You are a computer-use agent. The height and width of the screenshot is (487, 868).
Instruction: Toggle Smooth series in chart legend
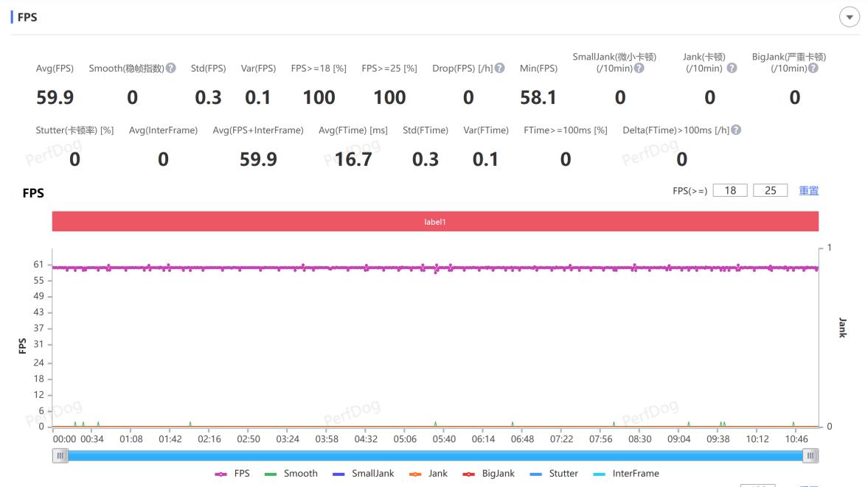[291, 474]
